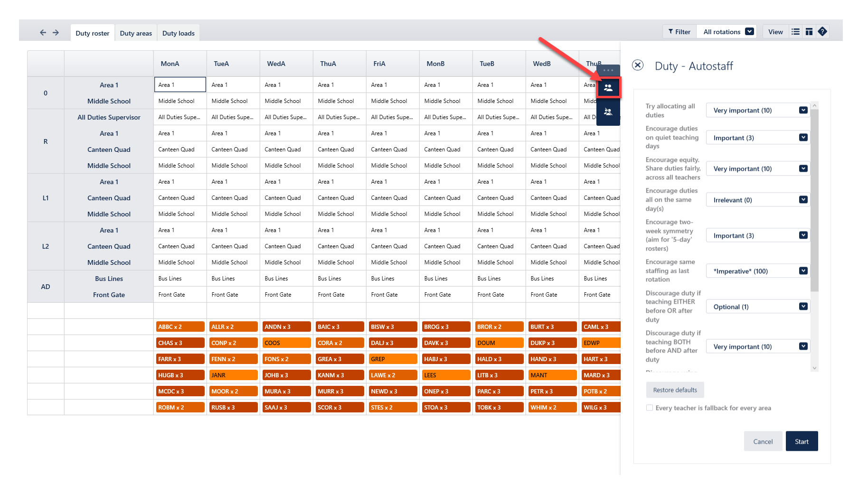Image resolution: width=868 pixels, height=495 pixels.
Task: Select teacher tag WHIM x 2
Action: coord(552,408)
